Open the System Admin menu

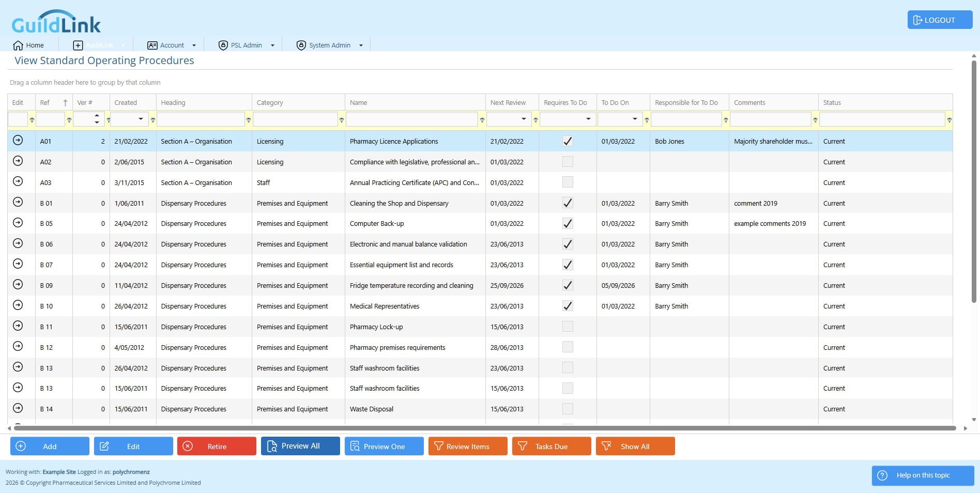pos(330,45)
